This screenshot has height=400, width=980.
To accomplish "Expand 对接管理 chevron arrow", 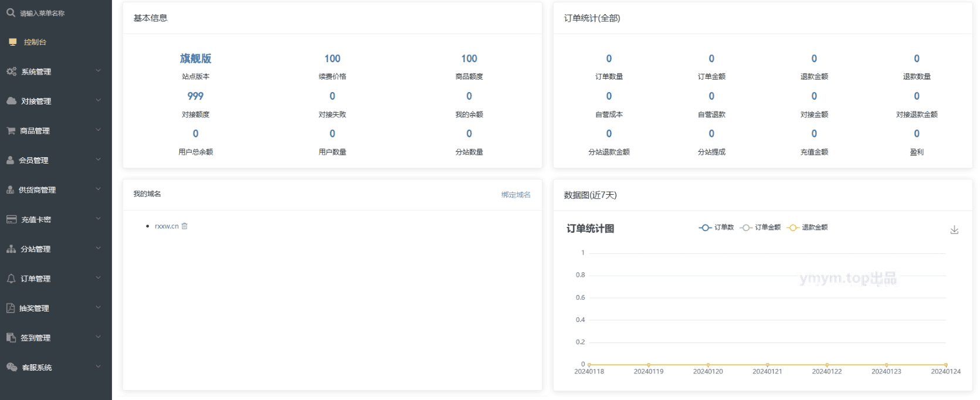I will tap(99, 100).
